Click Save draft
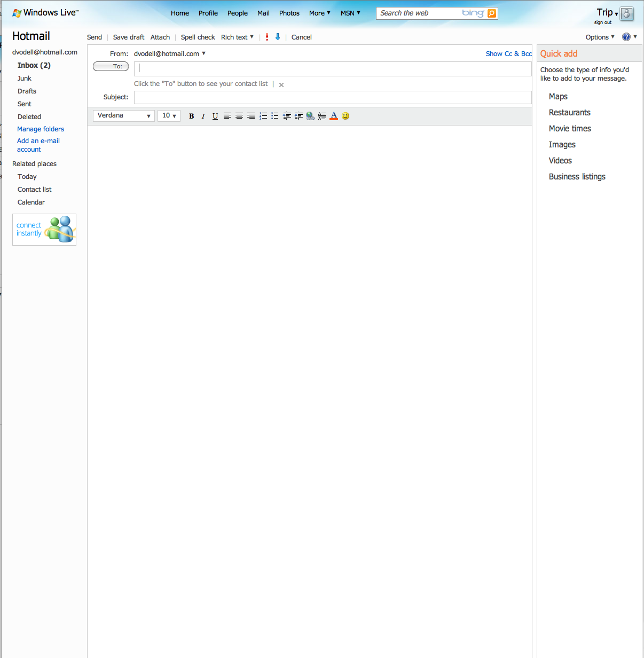 tap(129, 37)
